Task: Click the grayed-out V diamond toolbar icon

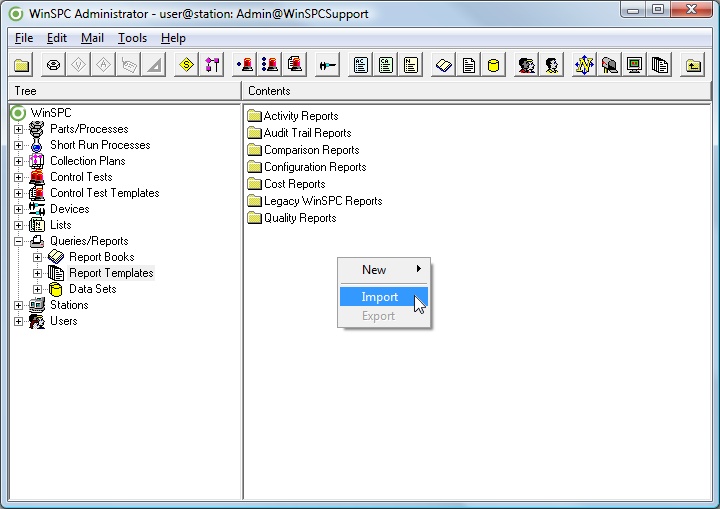Action: tap(78, 65)
